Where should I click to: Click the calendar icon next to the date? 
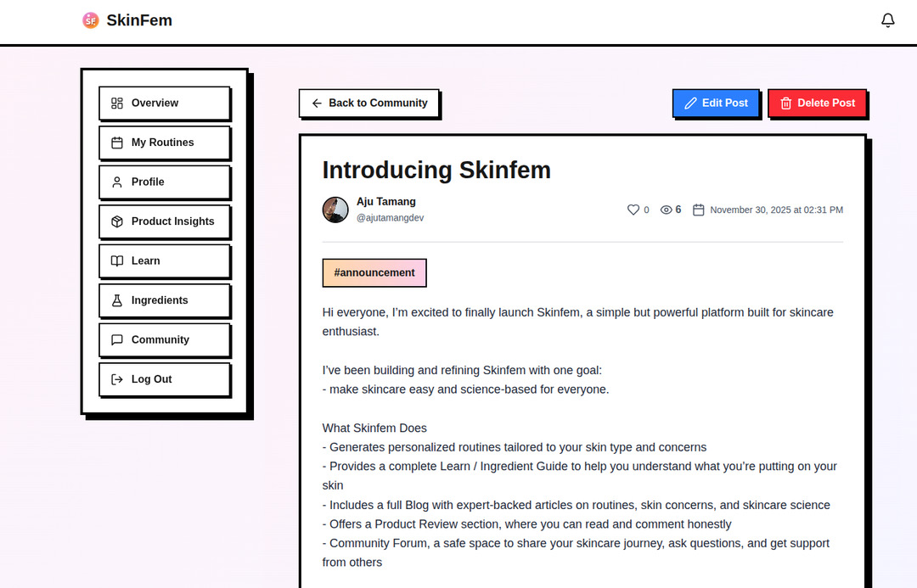[x=699, y=210]
